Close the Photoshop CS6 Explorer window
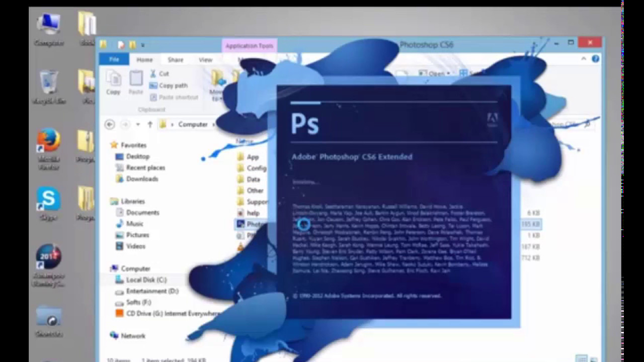644x362 pixels. pyautogui.click(x=590, y=43)
